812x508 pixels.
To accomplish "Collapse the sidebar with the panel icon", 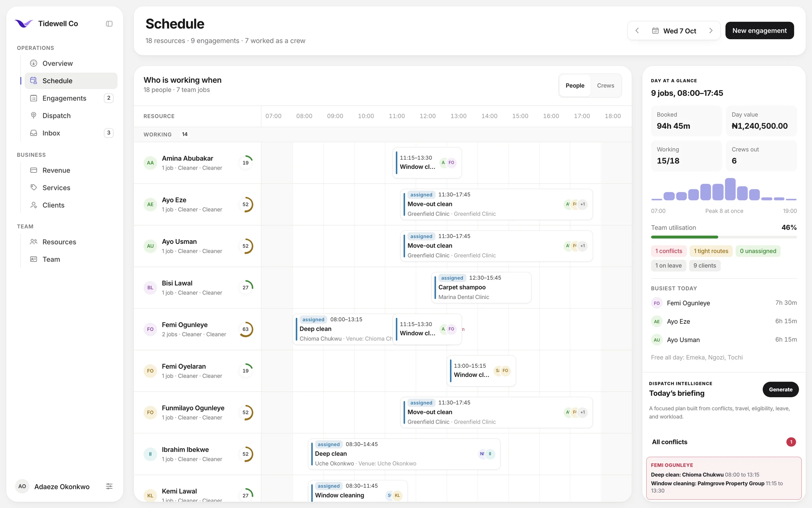I will tap(109, 24).
